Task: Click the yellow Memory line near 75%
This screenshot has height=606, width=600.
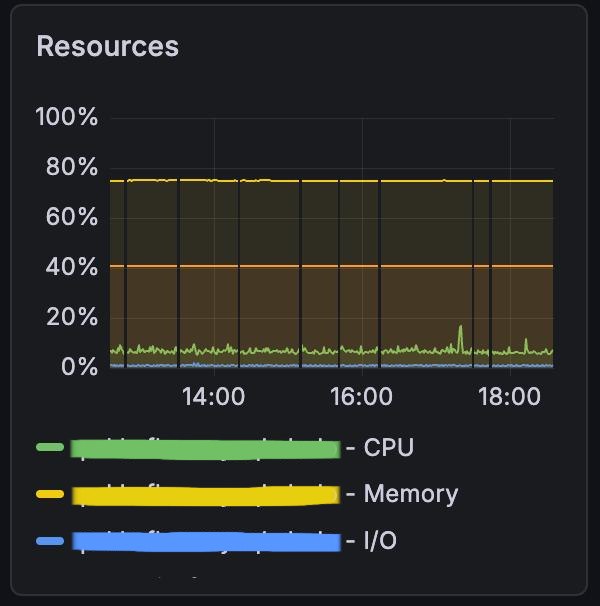Action: [x=331, y=180]
